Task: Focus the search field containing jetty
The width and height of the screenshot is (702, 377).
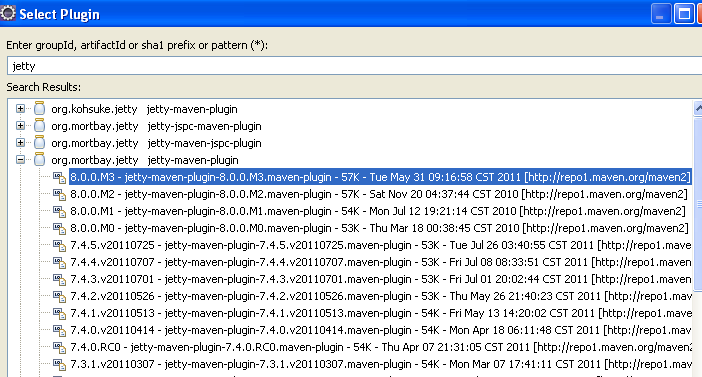Action: [x=355, y=66]
